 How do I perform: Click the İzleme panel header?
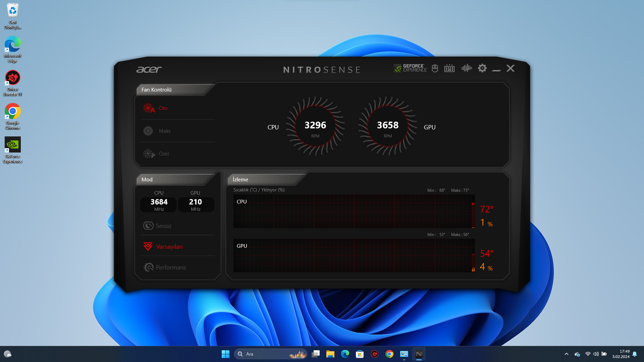267,180
